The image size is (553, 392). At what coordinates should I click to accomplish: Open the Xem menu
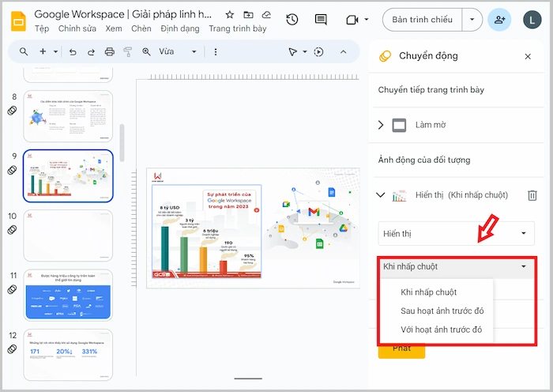tap(114, 28)
